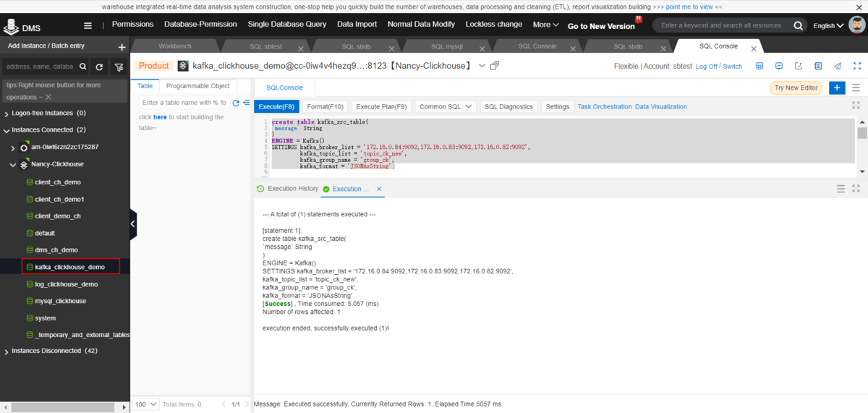The width and height of the screenshot is (868, 413).
Task: Open current console in a new window
Action: coord(495,66)
